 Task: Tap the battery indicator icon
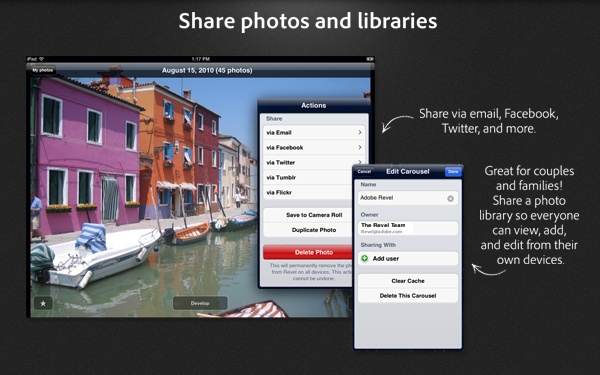[x=370, y=59]
